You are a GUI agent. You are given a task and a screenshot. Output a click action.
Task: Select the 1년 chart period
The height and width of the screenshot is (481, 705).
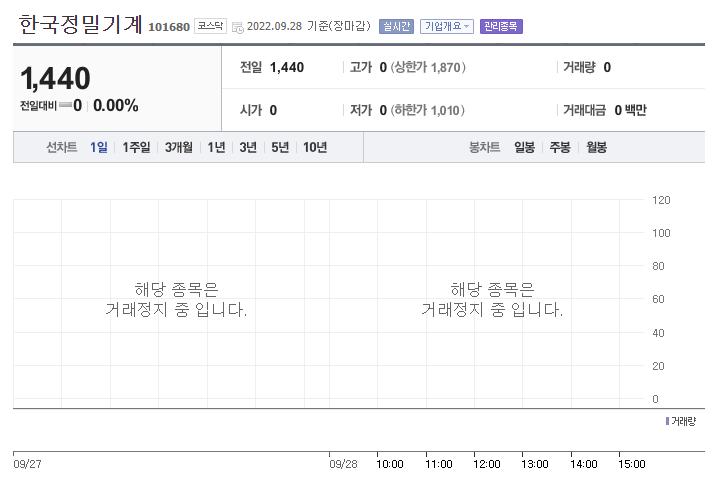tap(216, 147)
